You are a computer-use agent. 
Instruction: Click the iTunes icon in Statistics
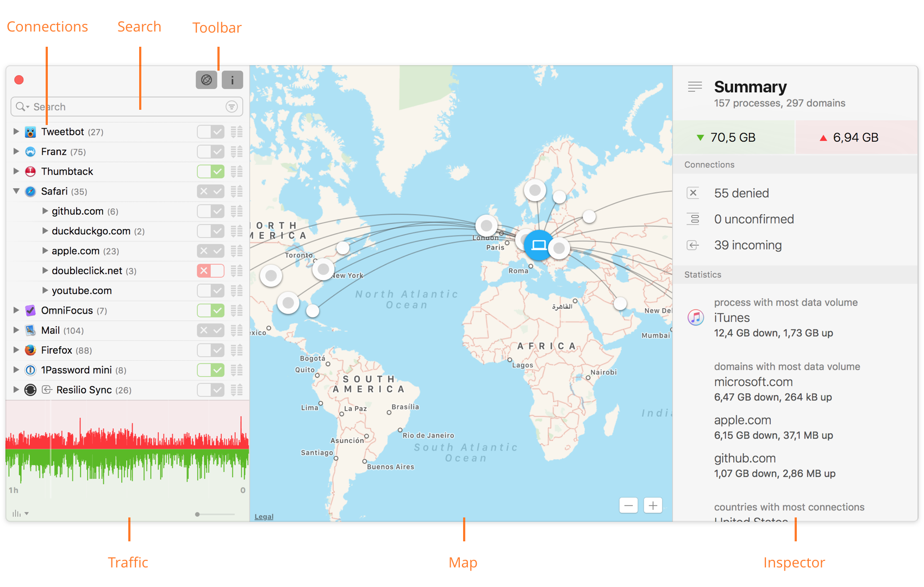pos(696,317)
